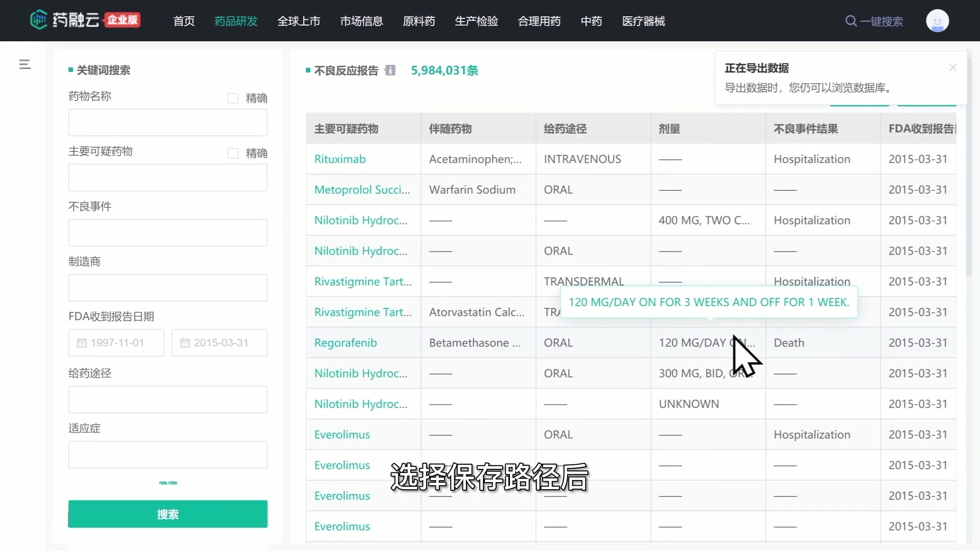Close the 正在导出数据 notification
Image resolution: width=980 pixels, height=551 pixels.
pos(952,67)
